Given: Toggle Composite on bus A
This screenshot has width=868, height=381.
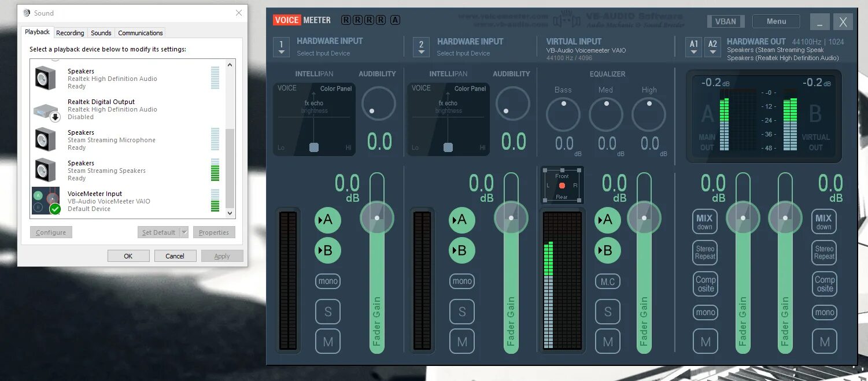Looking at the screenshot, I should (x=706, y=284).
